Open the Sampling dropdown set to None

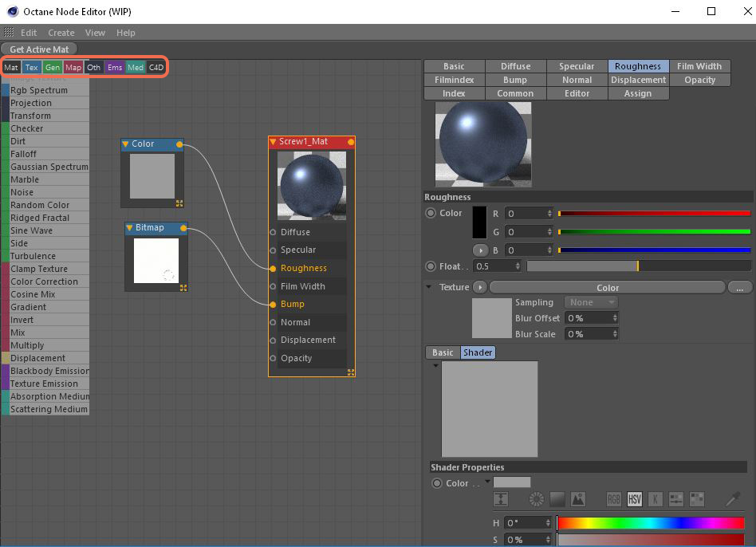coord(591,302)
